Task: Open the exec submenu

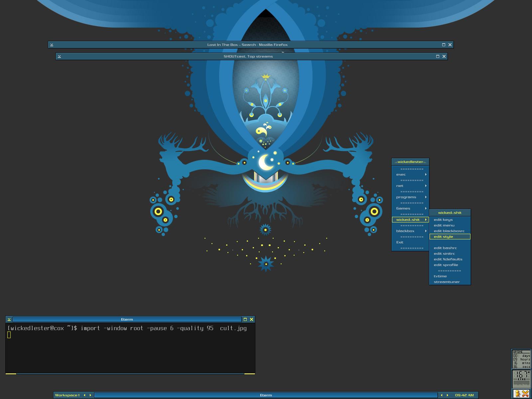Action: (x=410, y=175)
